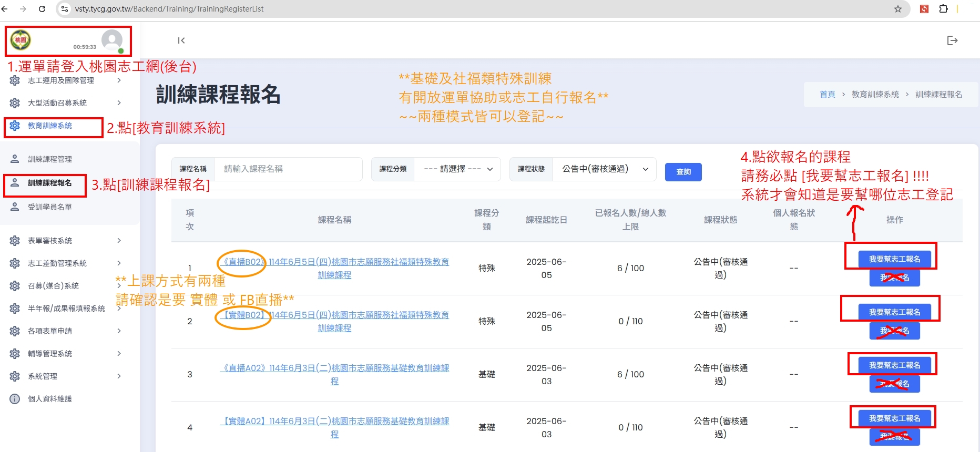
Task: Click the browser reload icon
Action: tap(42, 9)
